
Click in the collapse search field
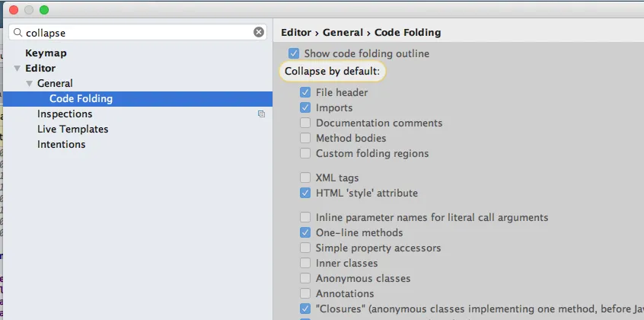137,33
